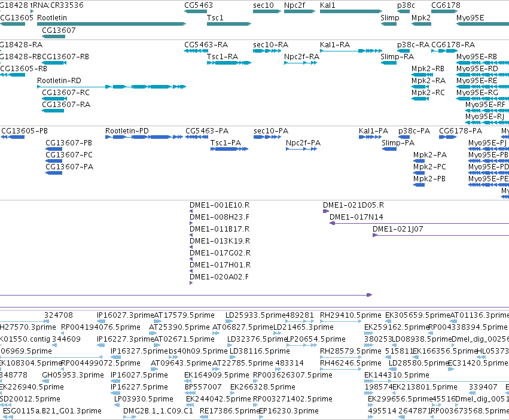Select the CG5463 gene feature
Viewport: 509px width, 420px height.
point(196,11)
